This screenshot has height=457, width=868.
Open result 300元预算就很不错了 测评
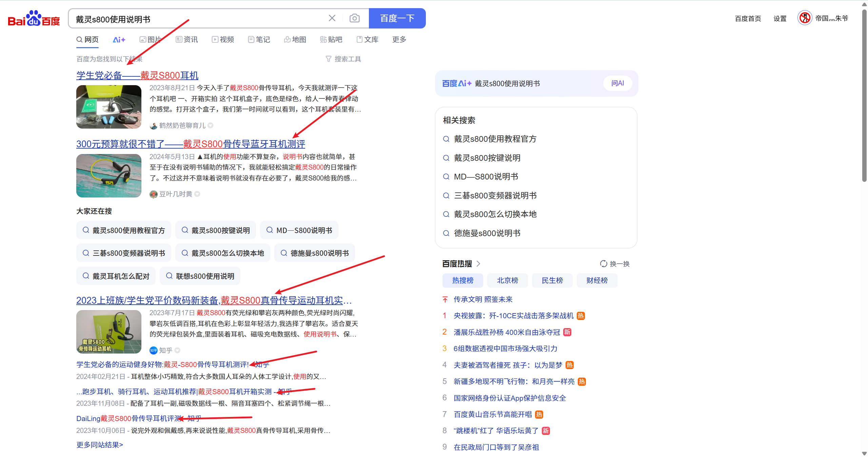[191, 144]
